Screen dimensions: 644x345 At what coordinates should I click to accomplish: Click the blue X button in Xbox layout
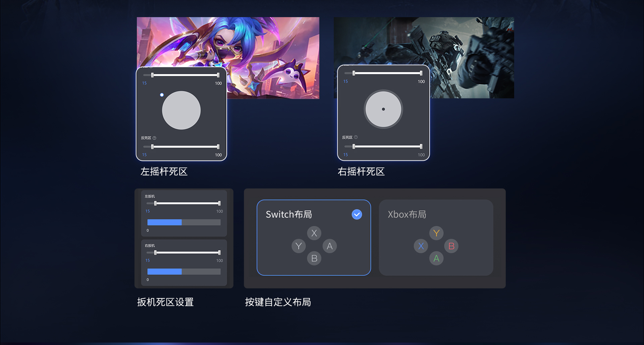click(421, 246)
